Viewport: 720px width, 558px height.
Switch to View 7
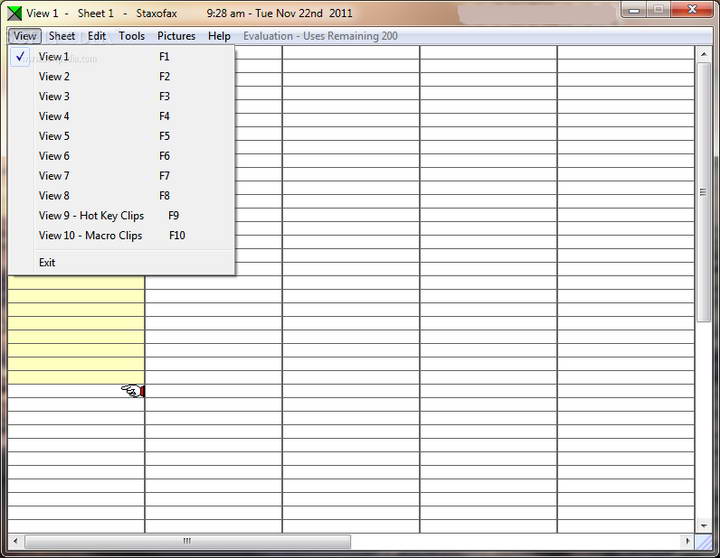click(122, 175)
